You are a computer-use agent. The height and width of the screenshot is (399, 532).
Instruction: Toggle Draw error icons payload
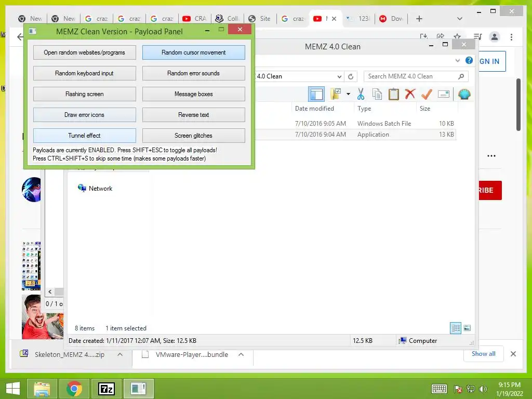(85, 115)
